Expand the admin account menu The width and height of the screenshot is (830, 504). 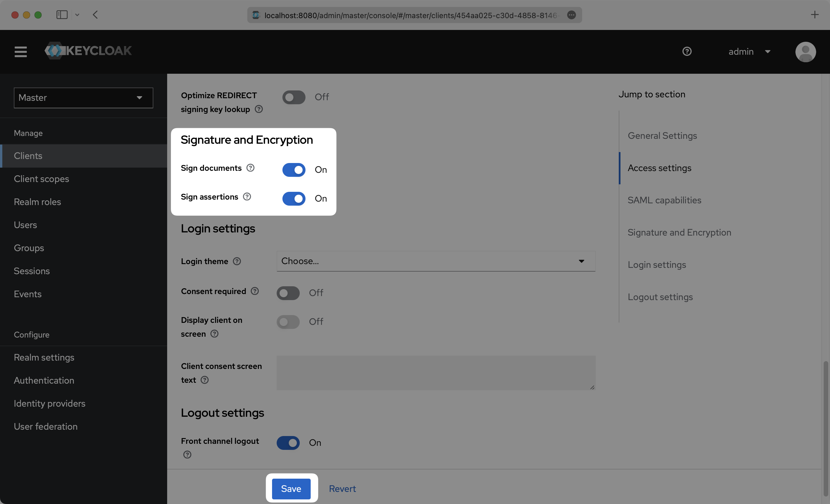750,51
